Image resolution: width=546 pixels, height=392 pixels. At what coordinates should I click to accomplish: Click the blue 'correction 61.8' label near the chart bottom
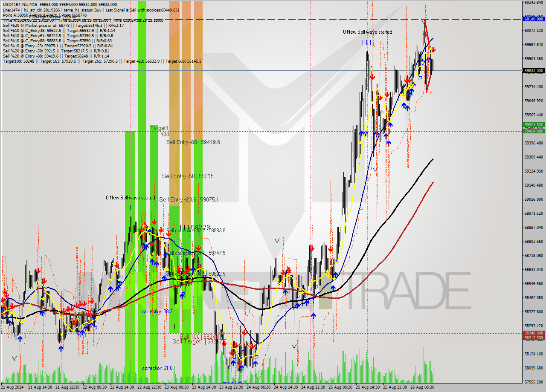tap(157, 368)
